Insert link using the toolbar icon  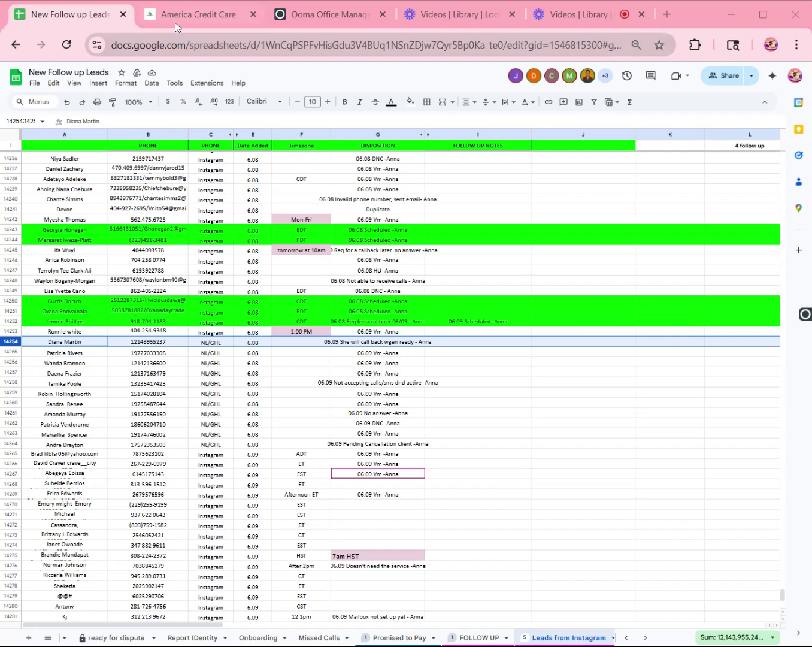[548, 102]
